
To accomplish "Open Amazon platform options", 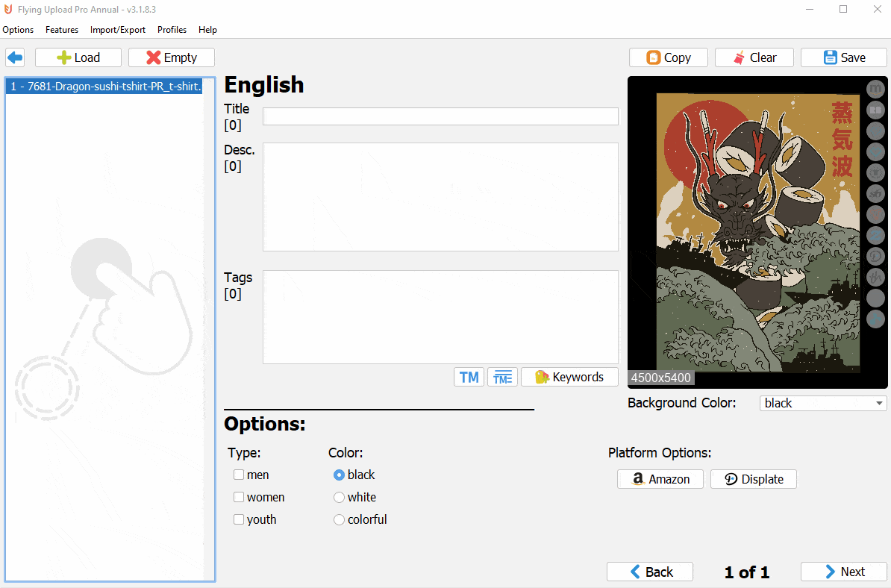I will point(660,479).
